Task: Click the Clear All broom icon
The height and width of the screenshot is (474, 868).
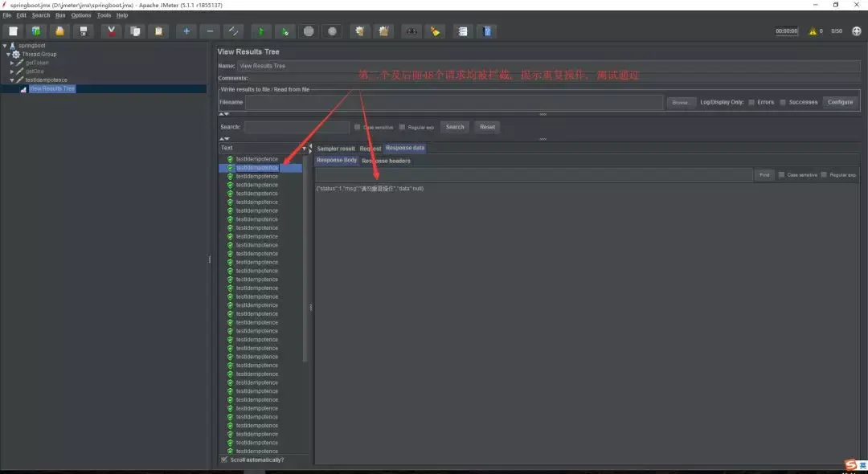Action: 383,31
